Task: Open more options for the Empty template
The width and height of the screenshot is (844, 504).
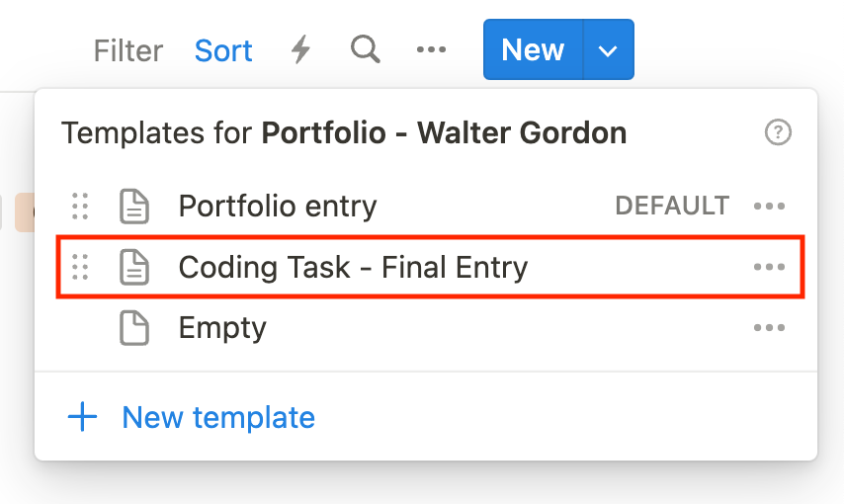Action: [x=769, y=327]
